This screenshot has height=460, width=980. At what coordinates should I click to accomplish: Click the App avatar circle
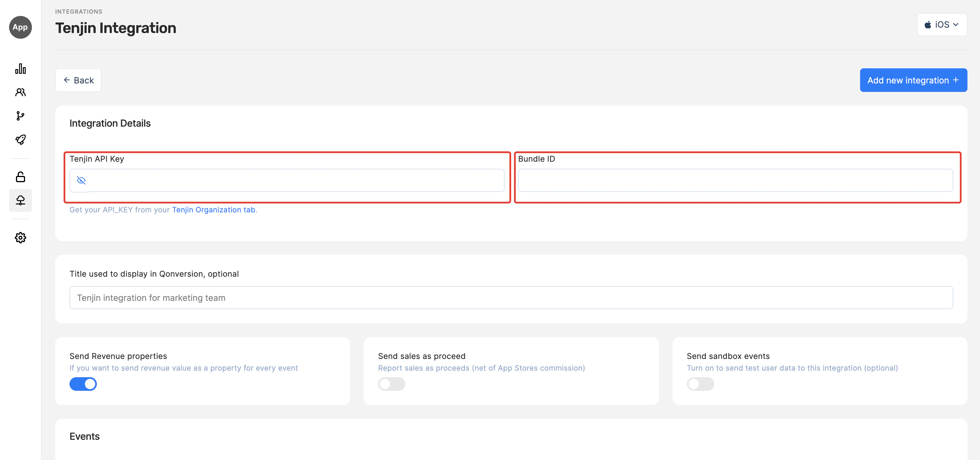(x=21, y=27)
